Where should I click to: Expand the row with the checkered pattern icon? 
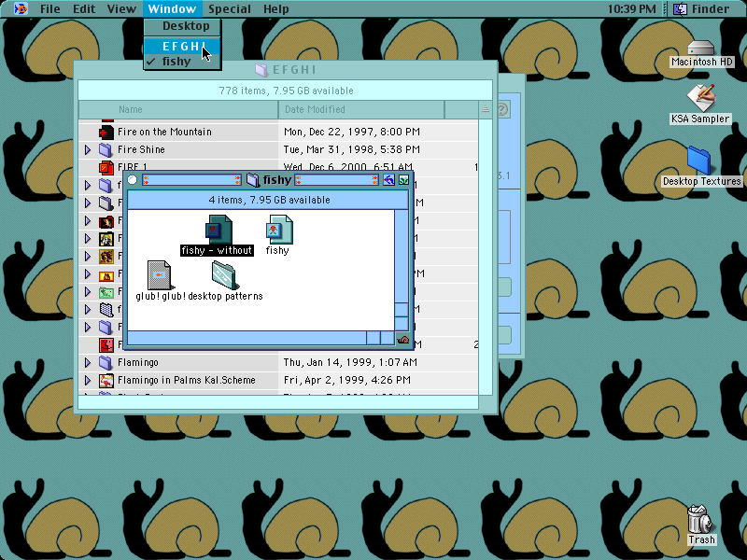click(x=88, y=310)
